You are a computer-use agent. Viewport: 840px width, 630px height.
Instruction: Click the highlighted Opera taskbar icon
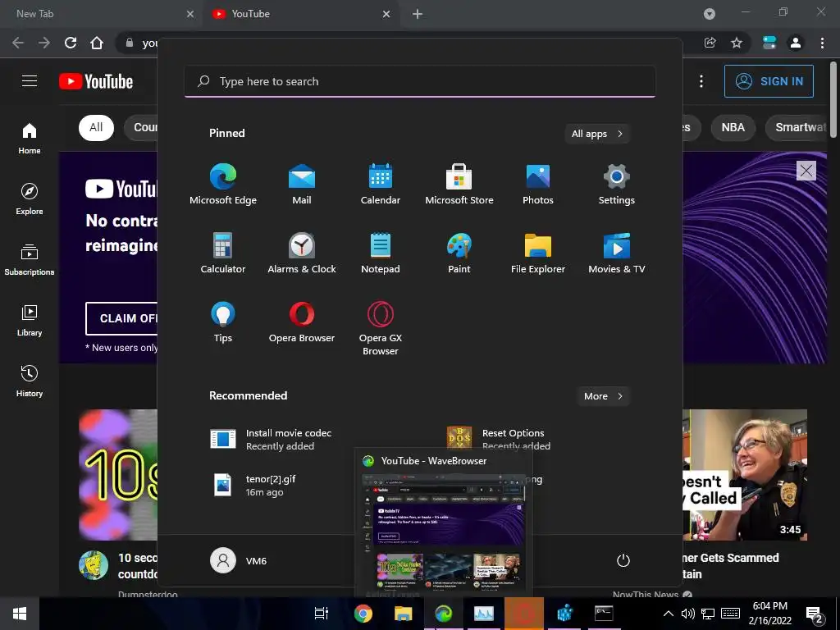click(524, 614)
